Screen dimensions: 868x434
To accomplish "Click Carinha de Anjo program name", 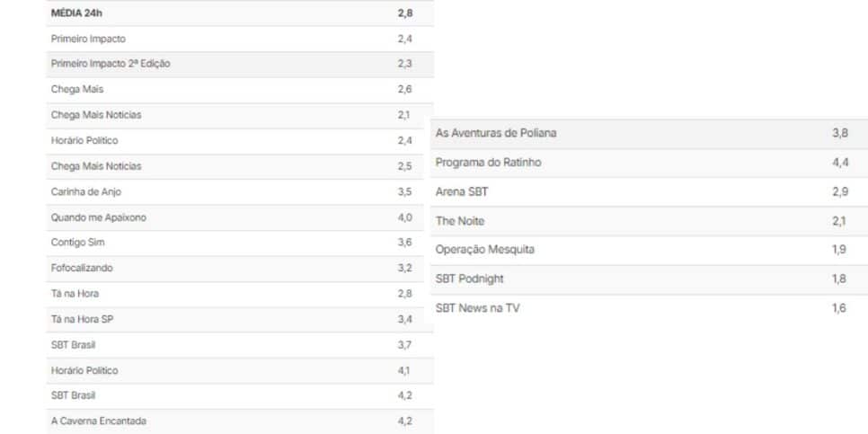I will (x=85, y=192).
